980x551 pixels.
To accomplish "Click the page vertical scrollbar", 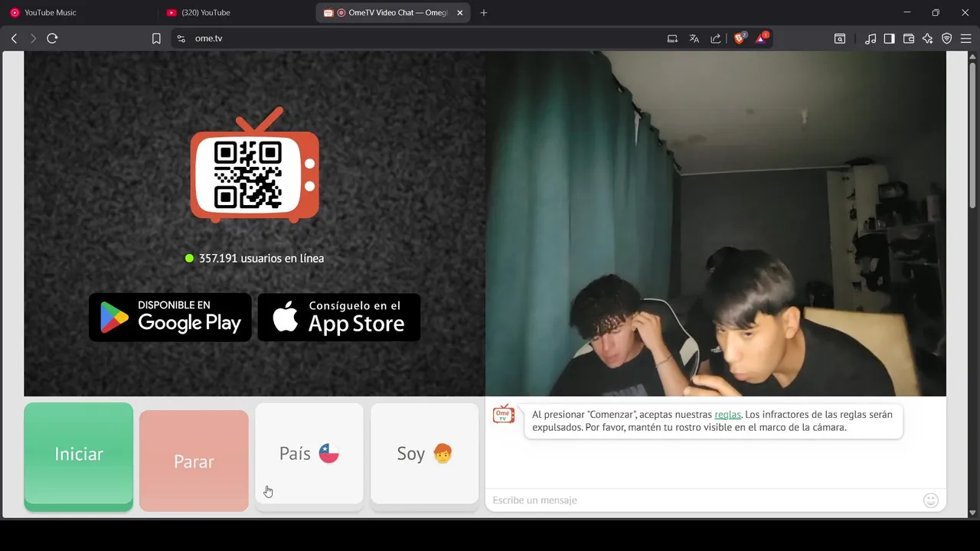I will point(972,134).
